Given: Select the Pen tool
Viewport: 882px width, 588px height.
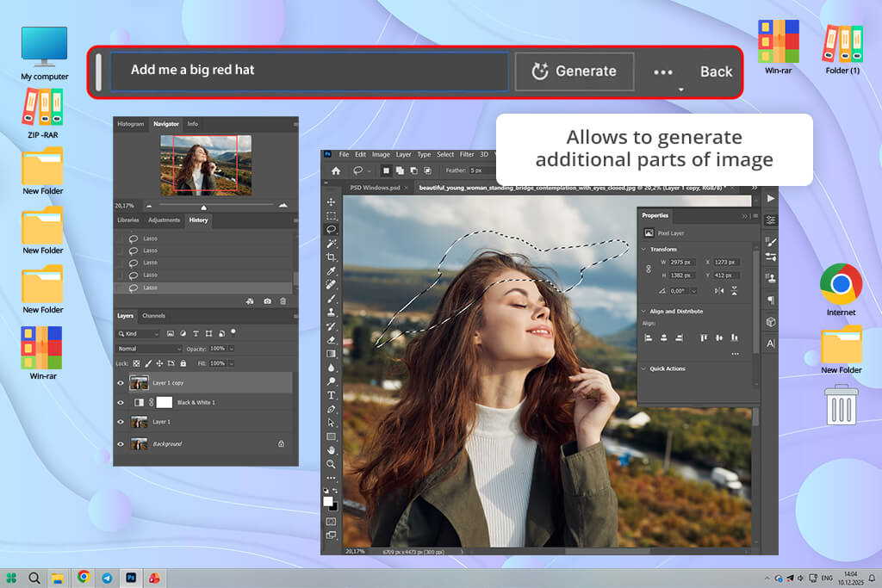Looking at the screenshot, I should tap(331, 409).
